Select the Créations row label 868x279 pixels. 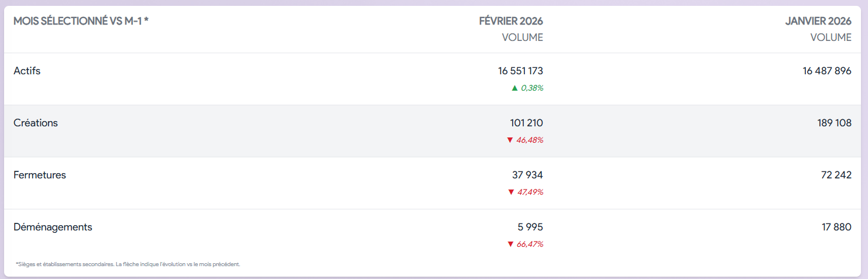point(36,123)
